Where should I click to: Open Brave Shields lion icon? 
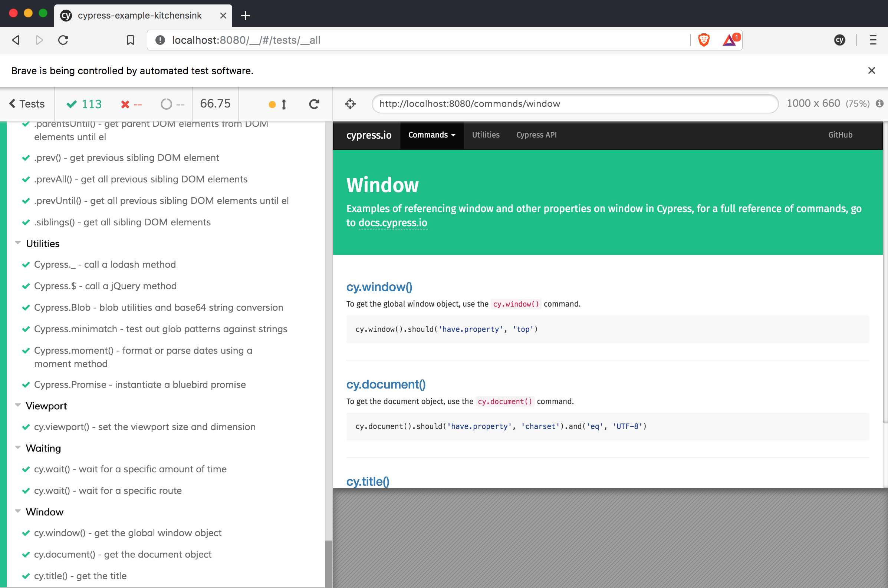(x=704, y=40)
